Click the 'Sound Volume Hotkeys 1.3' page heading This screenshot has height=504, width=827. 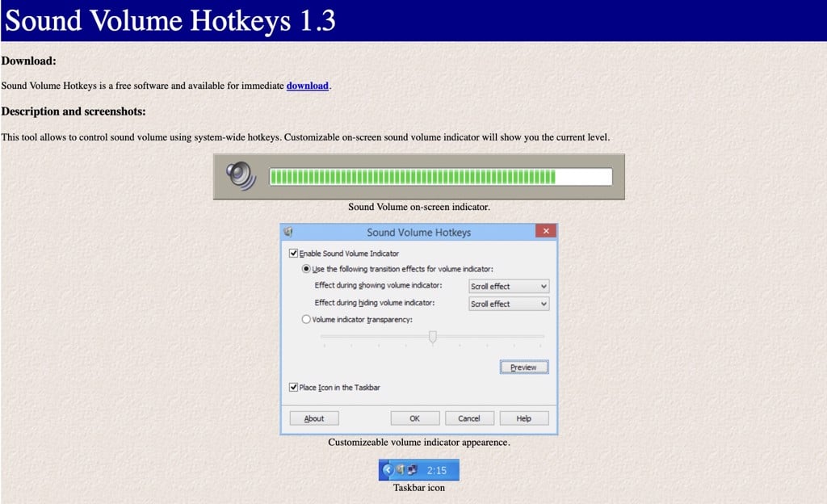pyautogui.click(x=170, y=20)
